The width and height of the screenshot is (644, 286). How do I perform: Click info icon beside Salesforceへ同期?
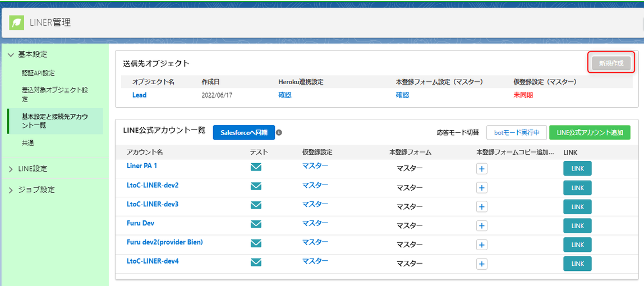pyautogui.click(x=279, y=132)
